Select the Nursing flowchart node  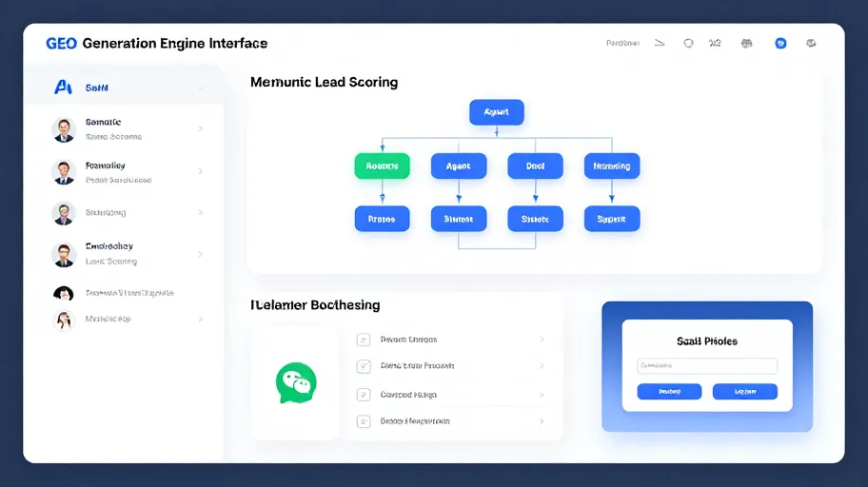[x=612, y=166]
